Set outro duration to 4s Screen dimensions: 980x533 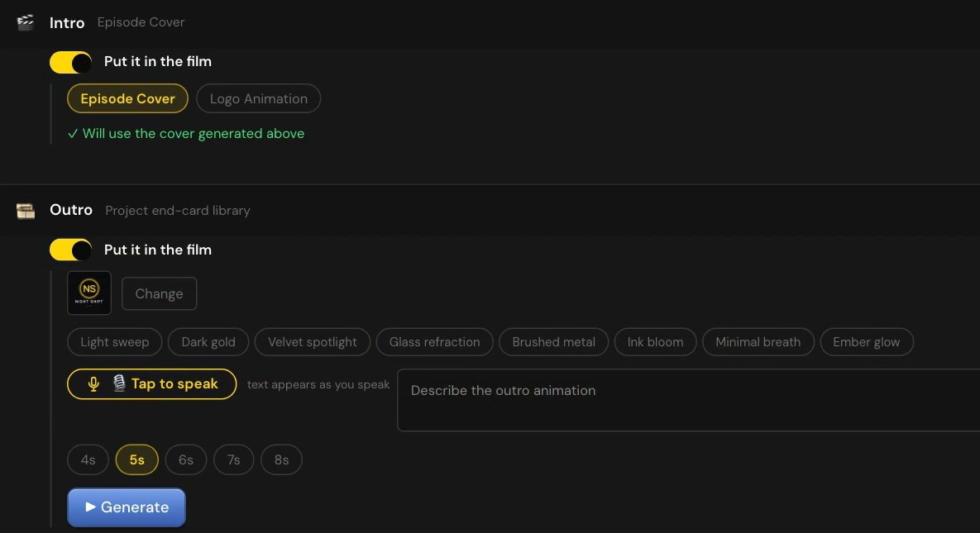pos(88,460)
